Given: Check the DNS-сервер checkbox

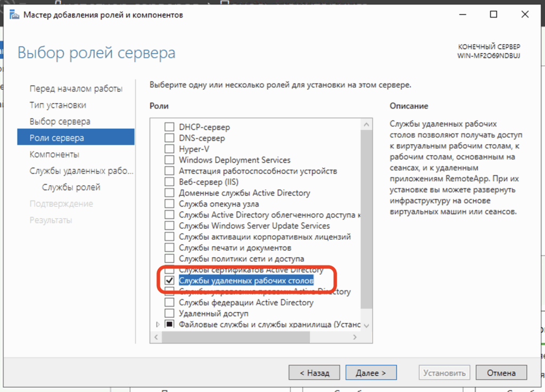Looking at the screenshot, I should [169, 138].
